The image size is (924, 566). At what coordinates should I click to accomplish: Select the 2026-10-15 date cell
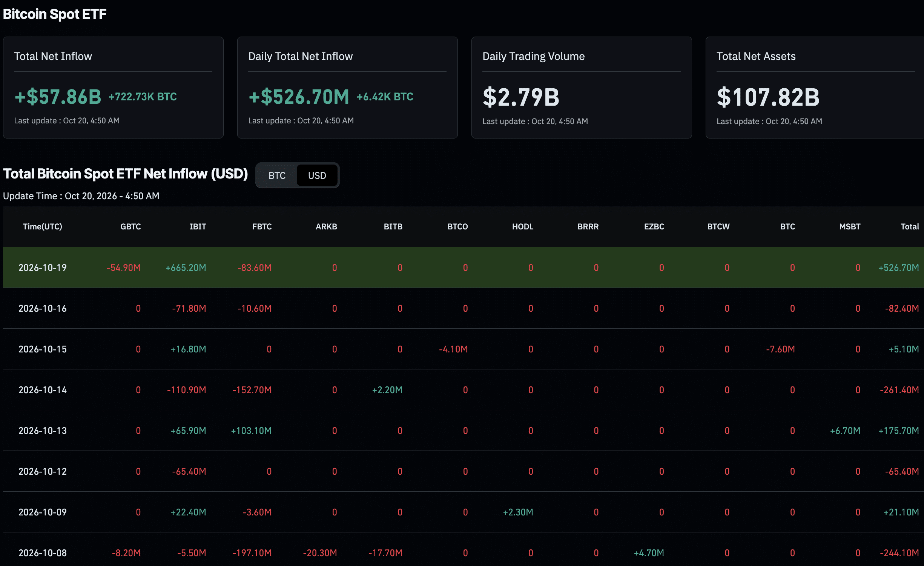(43, 349)
